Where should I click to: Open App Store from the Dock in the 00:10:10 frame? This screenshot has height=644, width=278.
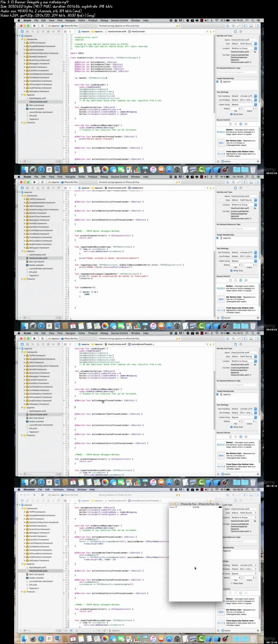point(169,483)
